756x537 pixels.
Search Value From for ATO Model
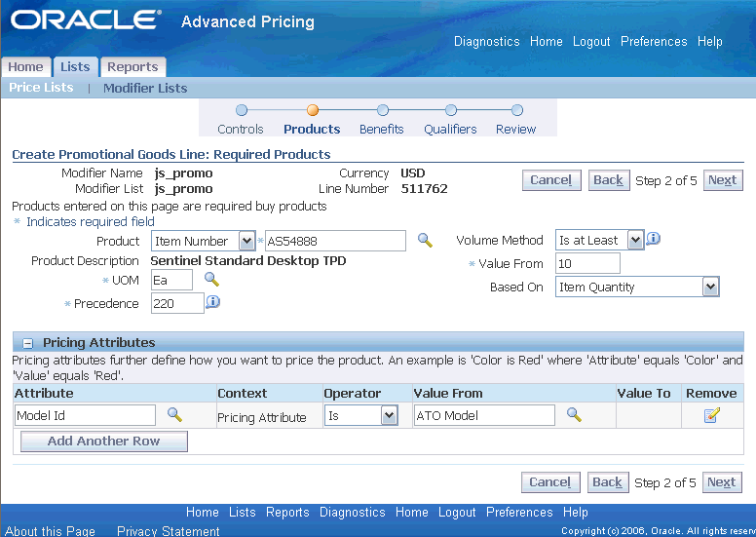coord(574,414)
